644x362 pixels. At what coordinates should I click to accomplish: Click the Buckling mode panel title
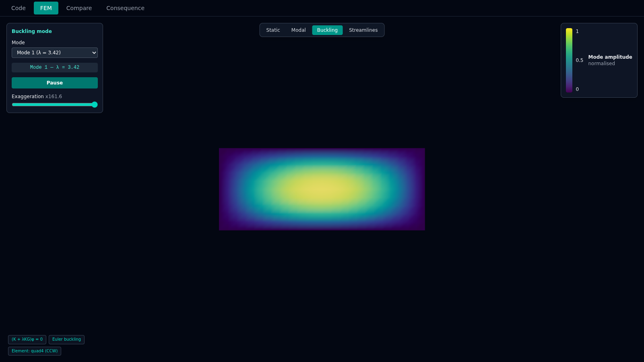click(32, 31)
